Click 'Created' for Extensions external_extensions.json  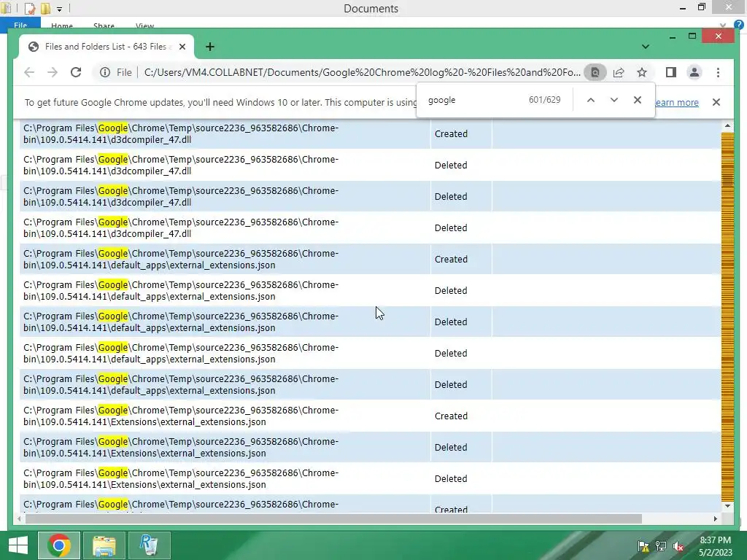(451, 416)
